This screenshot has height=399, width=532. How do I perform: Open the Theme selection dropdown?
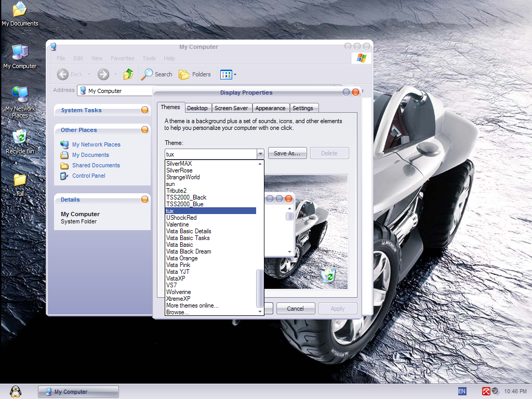click(x=260, y=154)
